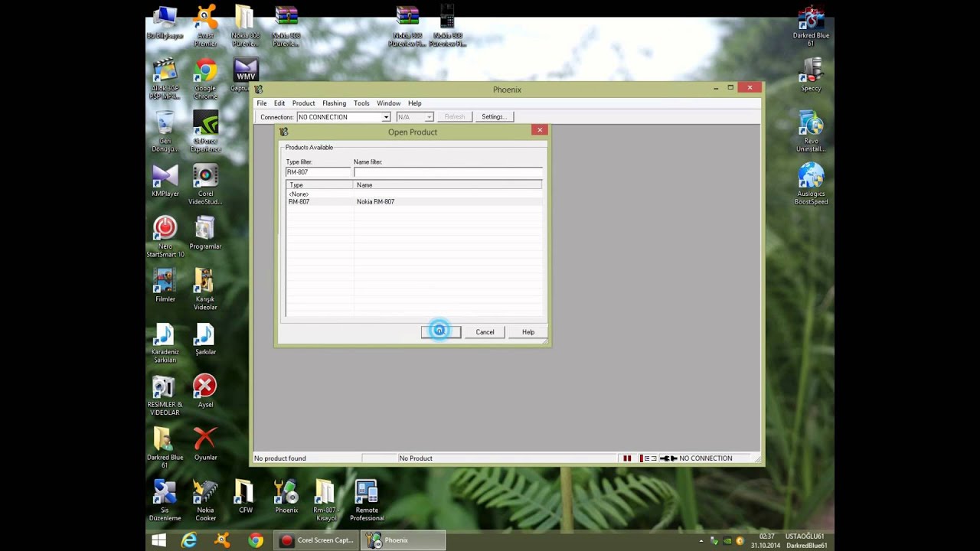Open Auslogics BoostSpeed desktop shortcut
Image resolution: width=980 pixels, height=551 pixels.
click(811, 184)
